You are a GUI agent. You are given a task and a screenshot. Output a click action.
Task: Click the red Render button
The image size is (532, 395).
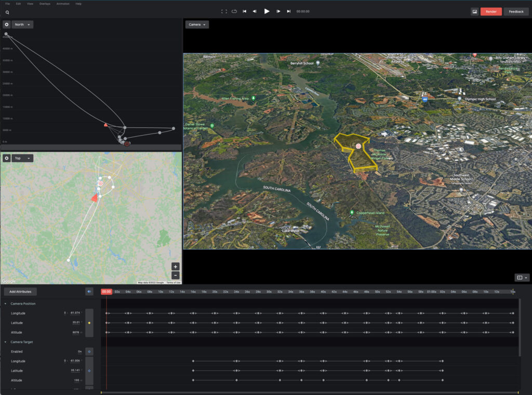tap(490, 11)
